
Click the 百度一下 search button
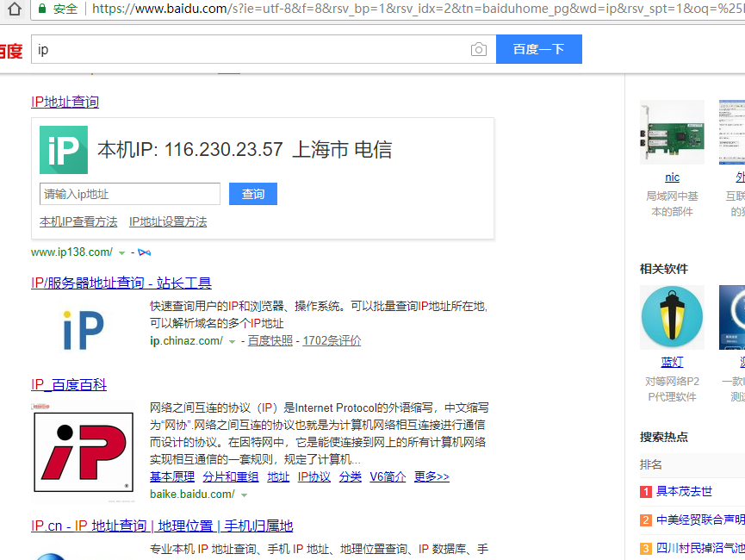(x=538, y=49)
